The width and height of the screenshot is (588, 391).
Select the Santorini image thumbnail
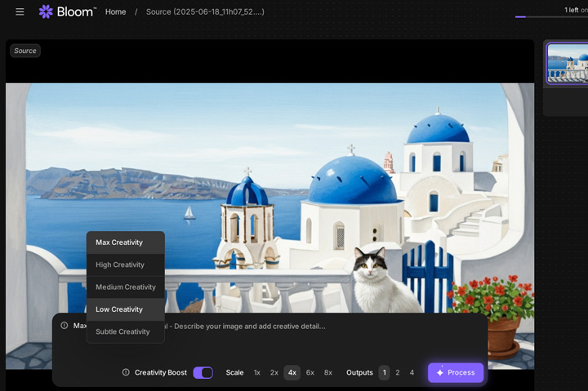coord(567,64)
